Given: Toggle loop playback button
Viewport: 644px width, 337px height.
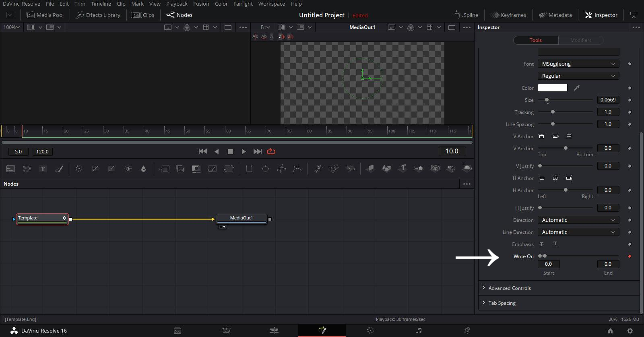Looking at the screenshot, I should tap(271, 151).
